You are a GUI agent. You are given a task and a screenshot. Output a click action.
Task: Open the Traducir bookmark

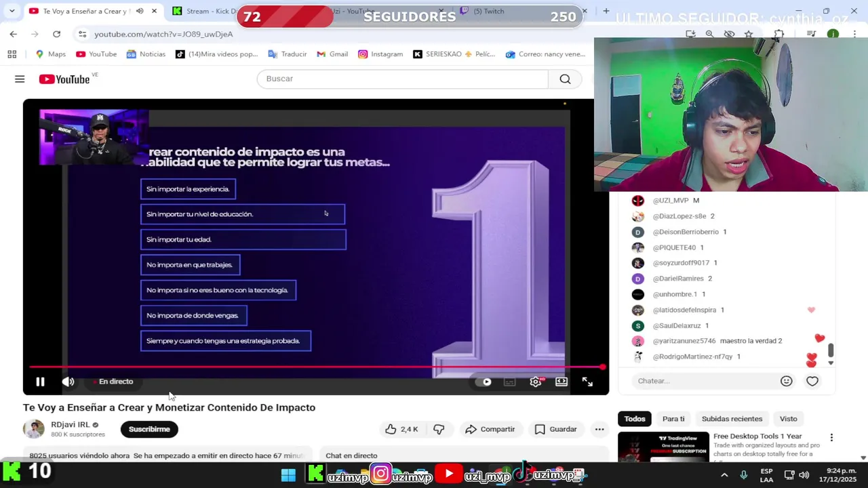coord(288,54)
